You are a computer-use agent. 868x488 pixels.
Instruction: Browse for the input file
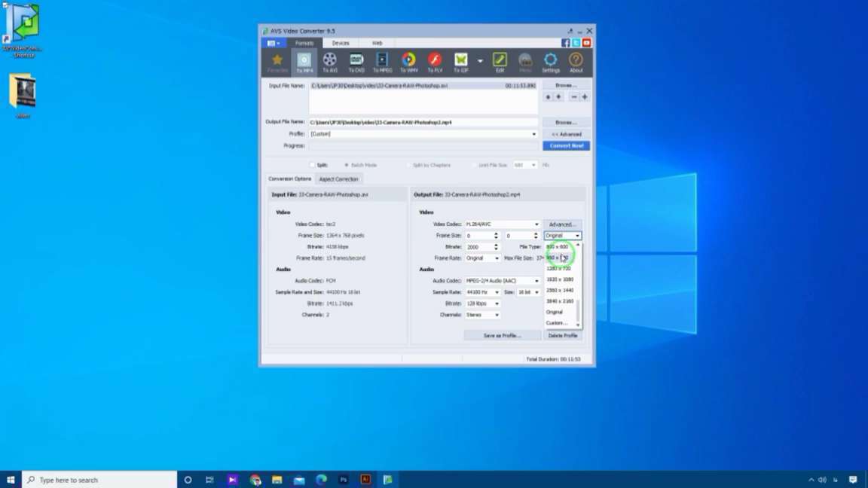click(x=566, y=85)
